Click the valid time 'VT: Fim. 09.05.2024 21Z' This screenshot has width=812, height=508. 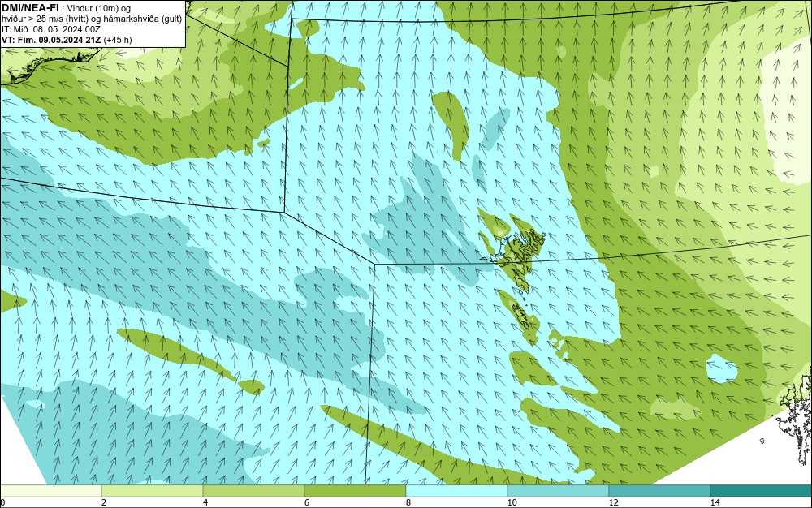51,40
